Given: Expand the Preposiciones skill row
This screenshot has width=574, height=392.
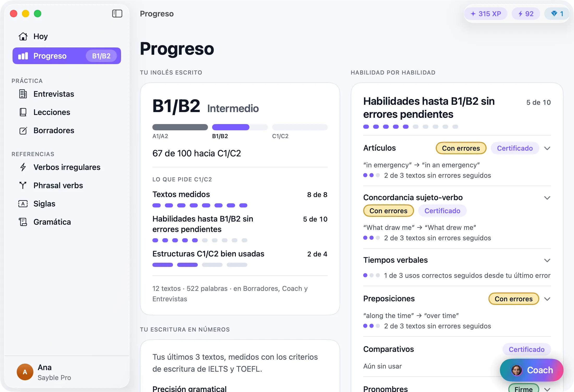Looking at the screenshot, I should pos(547,299).
